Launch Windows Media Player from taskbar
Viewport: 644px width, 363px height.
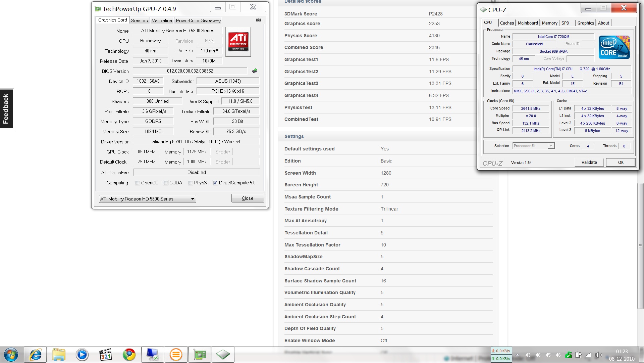pos(82,355)
